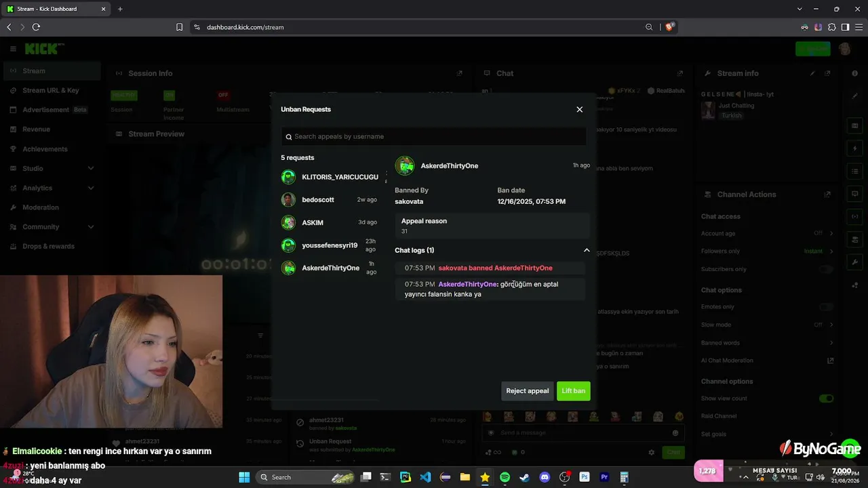Screen dimensions: 868x488
Task: Click the wrench icon on right rail
Action: (855, 262)
